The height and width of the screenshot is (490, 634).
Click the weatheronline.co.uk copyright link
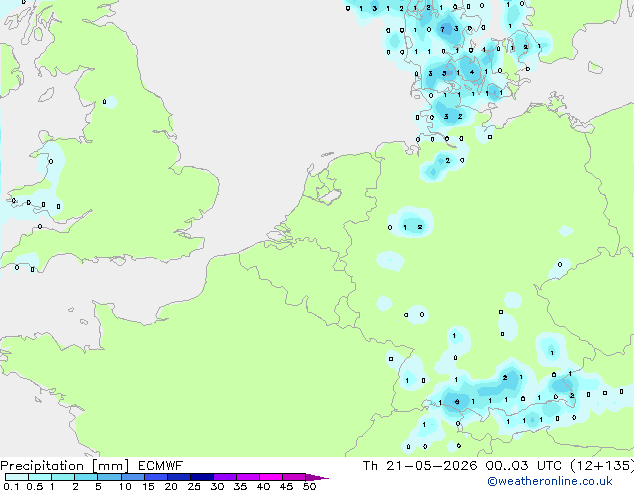(x=549, y=481)
